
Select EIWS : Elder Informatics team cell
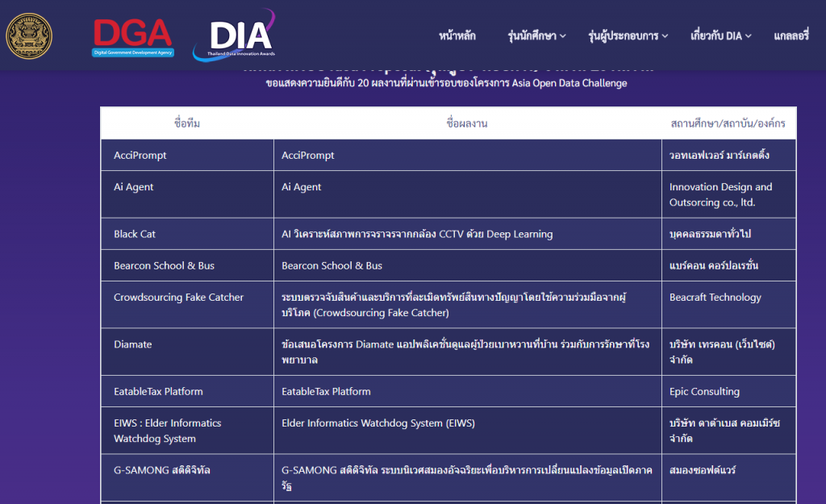[x=187, y=431]
